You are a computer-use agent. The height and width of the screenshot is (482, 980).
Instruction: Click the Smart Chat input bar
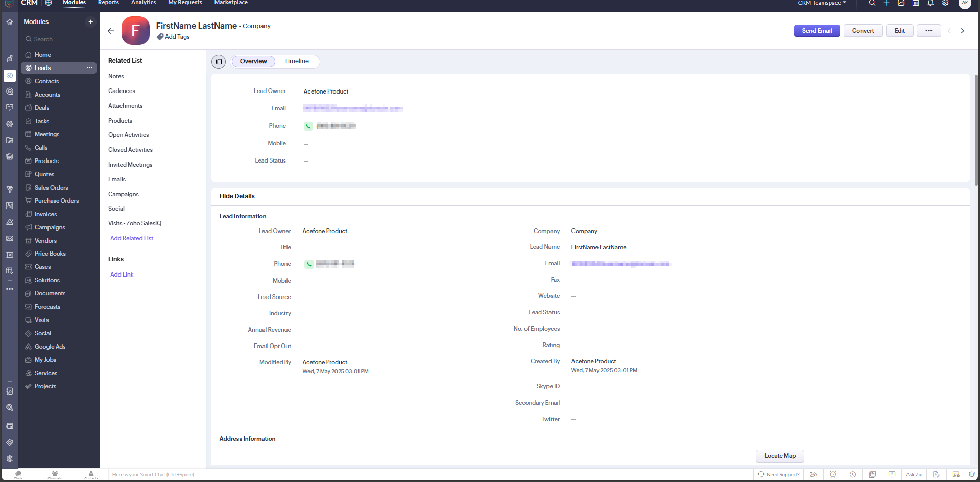coord(431,475)
